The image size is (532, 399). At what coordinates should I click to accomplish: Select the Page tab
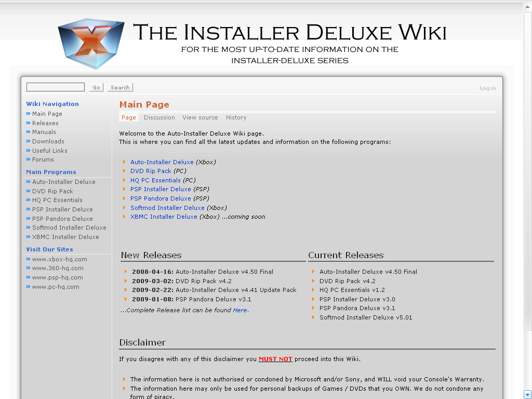coord(129,117)
